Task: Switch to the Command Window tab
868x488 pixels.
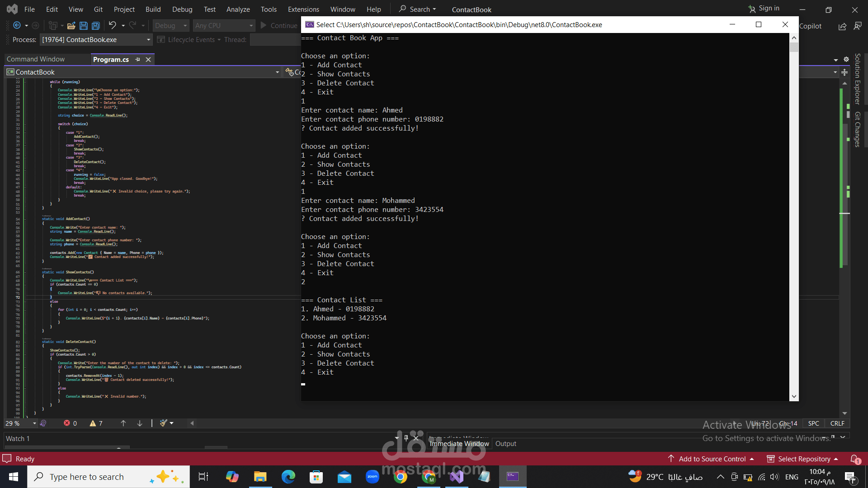Action: click(x=36, y=59)
